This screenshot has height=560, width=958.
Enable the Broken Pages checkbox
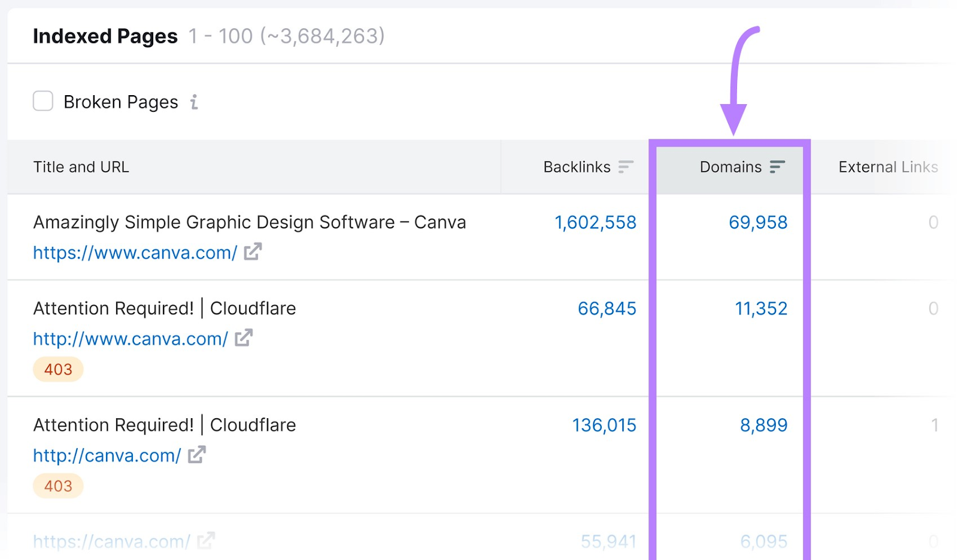[x=43, y=101]
